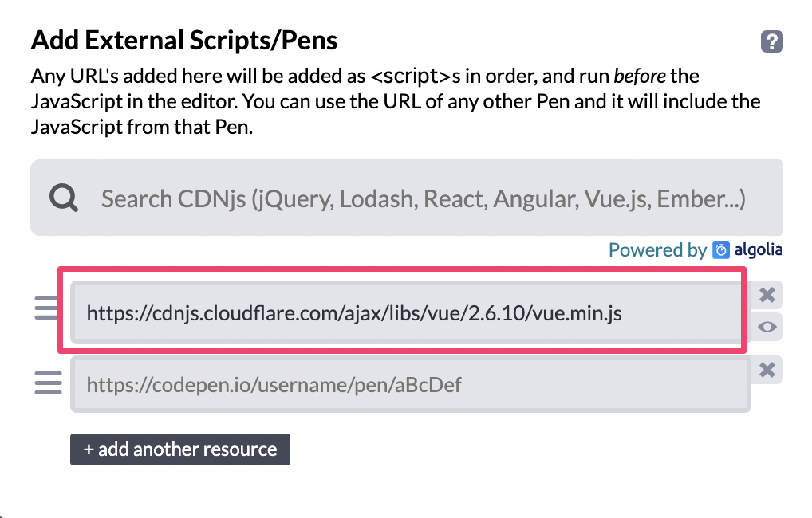Viewport: 812px width, 518px height.
Task: Open the algolia wordmark link
Action: point(758,250)
